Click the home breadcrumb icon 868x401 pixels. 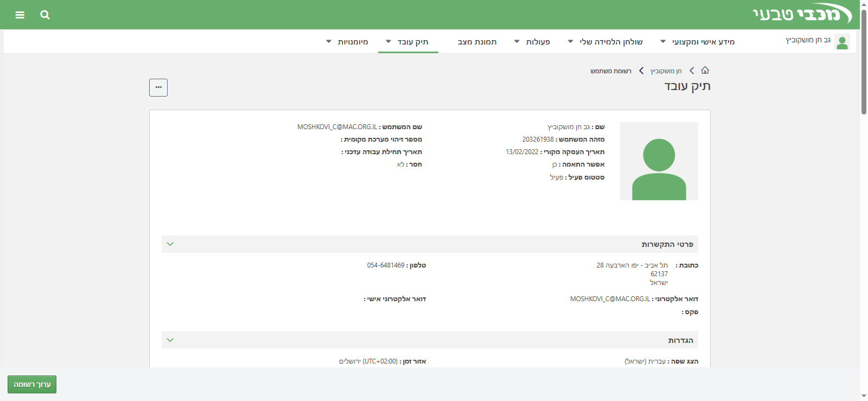pyautogui.click(x=705, y=71)
